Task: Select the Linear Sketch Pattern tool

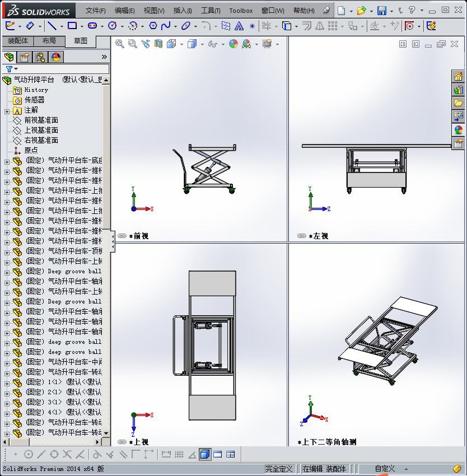Action: point(333,26)
